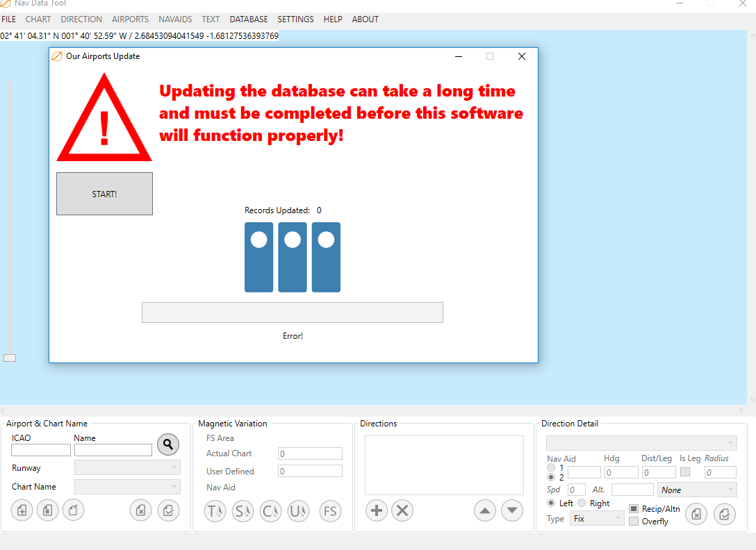Open the DATABASE menu
The height and width of the screenshot is (550, 756).
click(249, 19)
